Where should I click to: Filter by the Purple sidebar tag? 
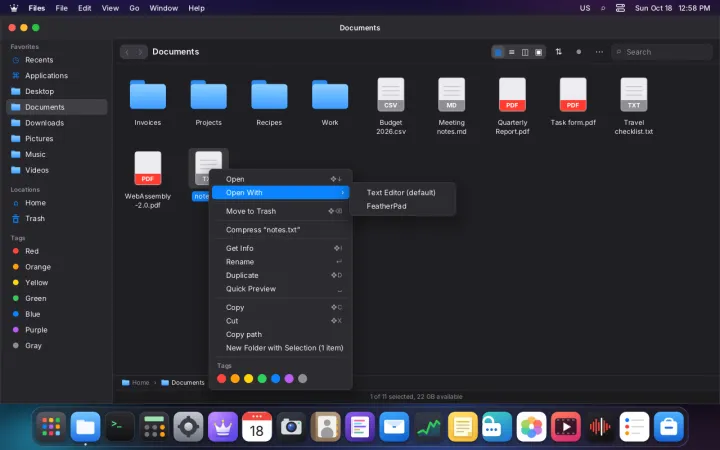57,330
